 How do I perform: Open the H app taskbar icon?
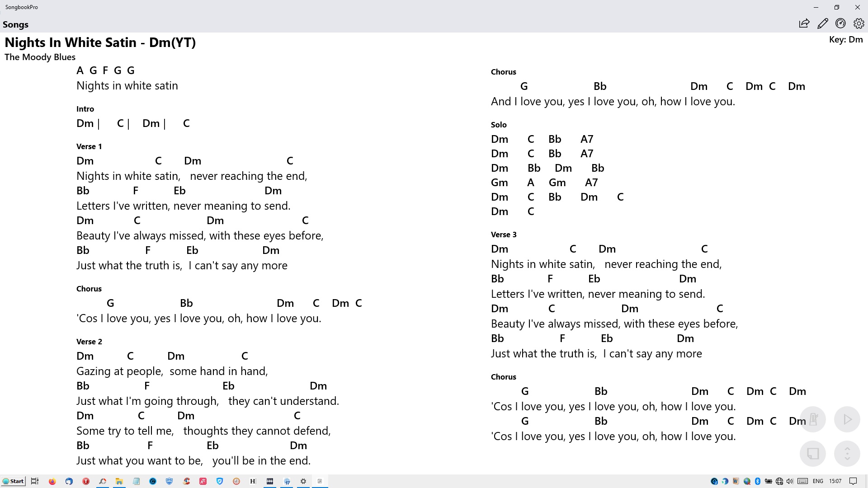253,481
